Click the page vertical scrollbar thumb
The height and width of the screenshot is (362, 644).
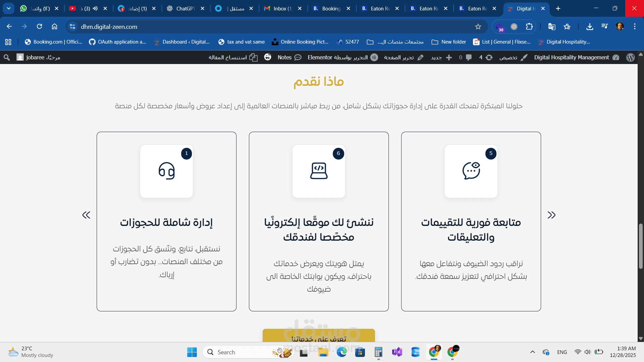point(641,246)
